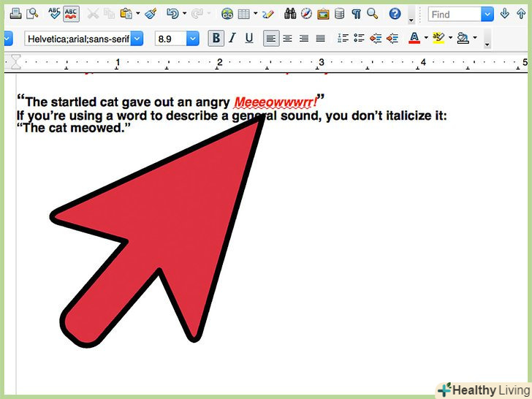The height and width of the screenshot is (399, 532).
Task: Click the Undo arrow icon
Action: pyautogui.click(x=172, y=14)
